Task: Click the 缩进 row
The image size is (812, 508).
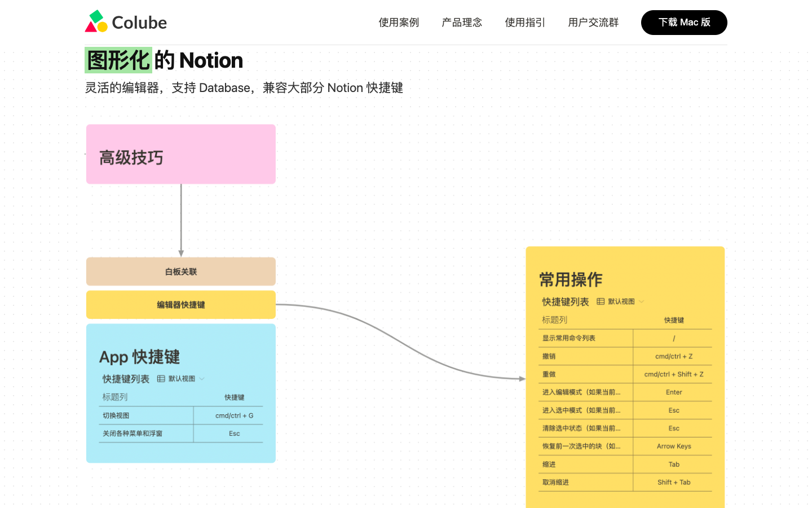Action: 625,465
